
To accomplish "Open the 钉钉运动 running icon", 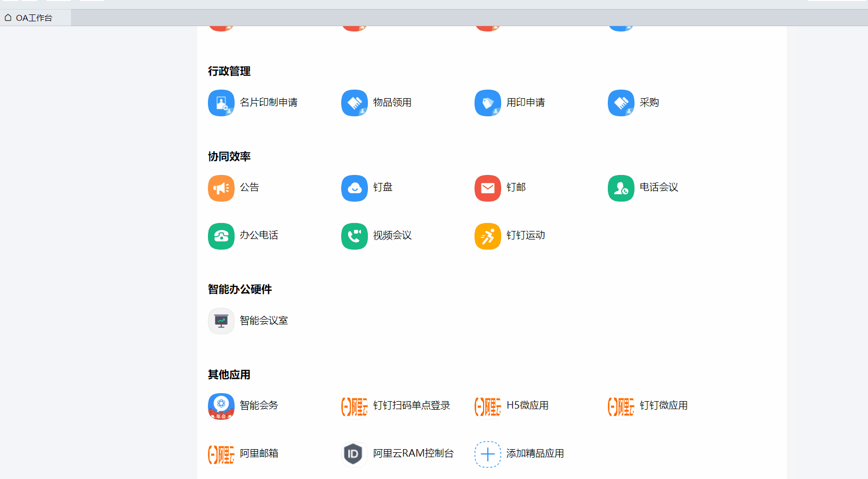I will (x=488, y=236).
